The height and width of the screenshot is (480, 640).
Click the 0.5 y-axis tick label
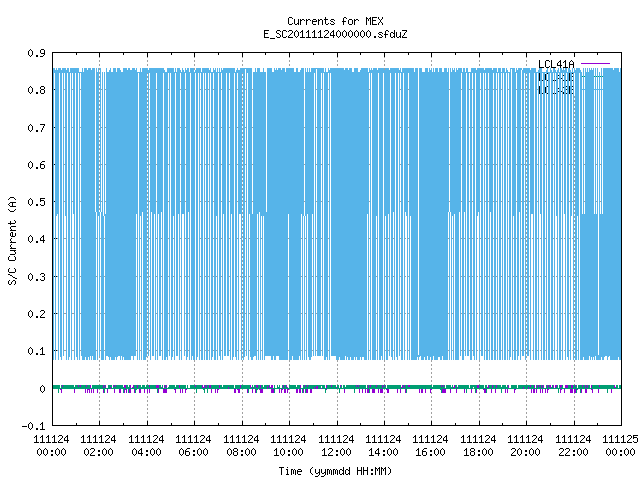coord(36,202)
